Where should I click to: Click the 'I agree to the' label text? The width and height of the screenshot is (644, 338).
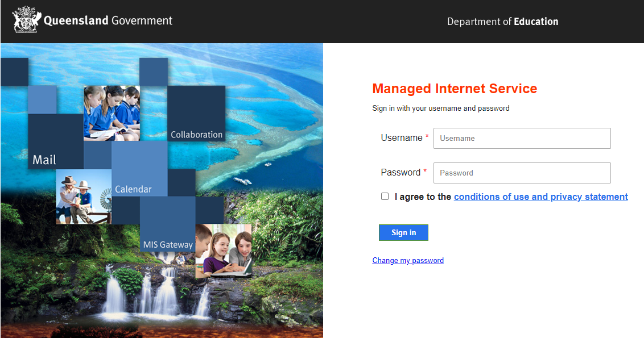(x=423, y=197)
